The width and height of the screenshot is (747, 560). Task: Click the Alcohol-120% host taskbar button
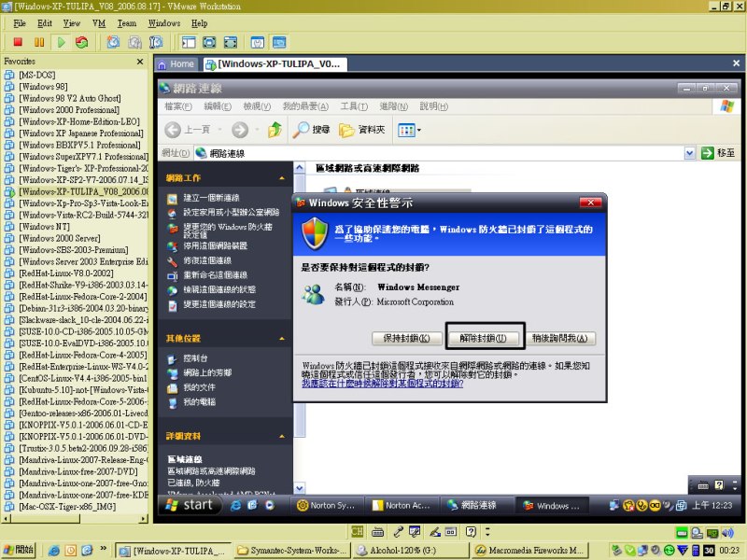tap(411, 551)
